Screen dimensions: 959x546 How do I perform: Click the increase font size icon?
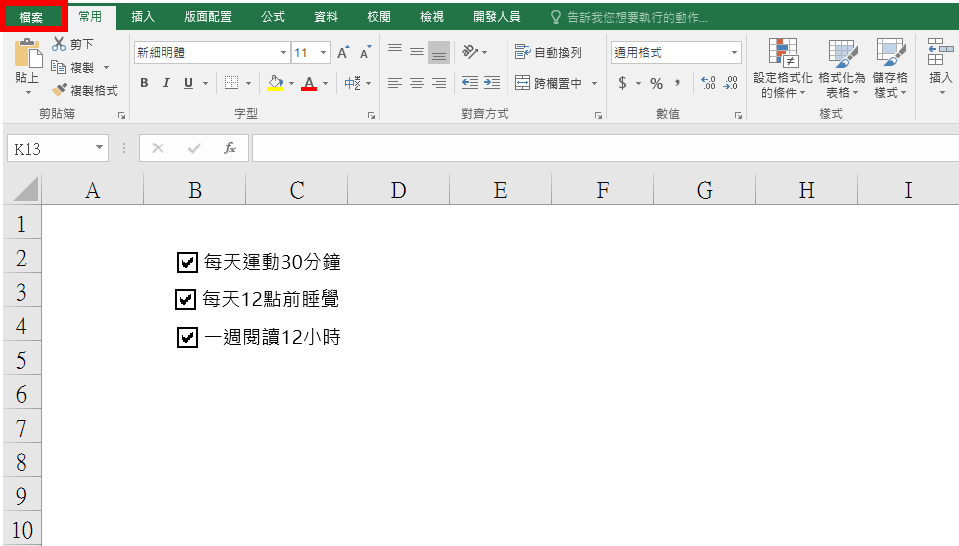tap(343, 53)
